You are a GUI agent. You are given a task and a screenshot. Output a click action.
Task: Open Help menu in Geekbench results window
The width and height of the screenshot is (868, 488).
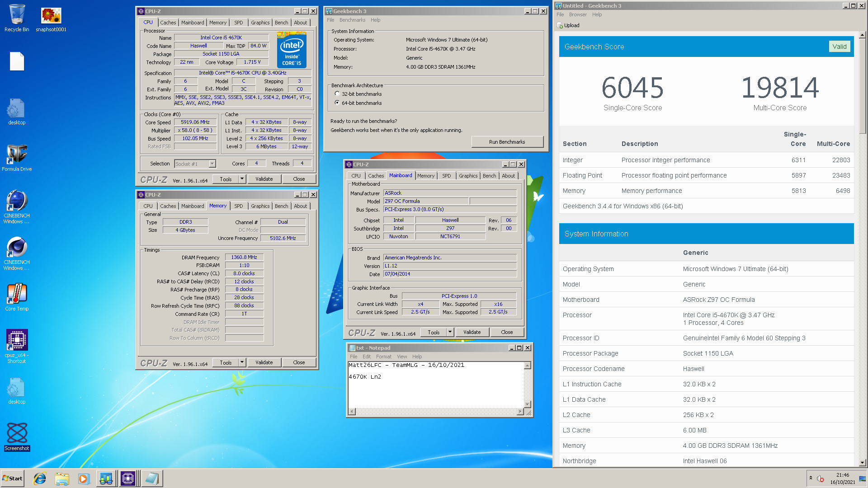coord(597,14)
